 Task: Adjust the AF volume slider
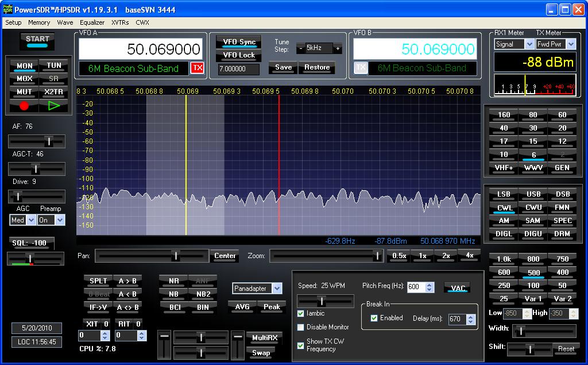coord(49,141)
